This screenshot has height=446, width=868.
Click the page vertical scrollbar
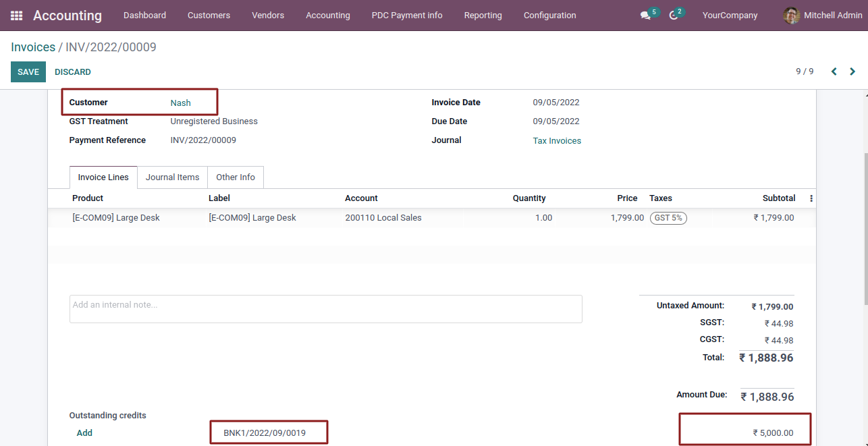pyautogui.click(x=865, y=229)
